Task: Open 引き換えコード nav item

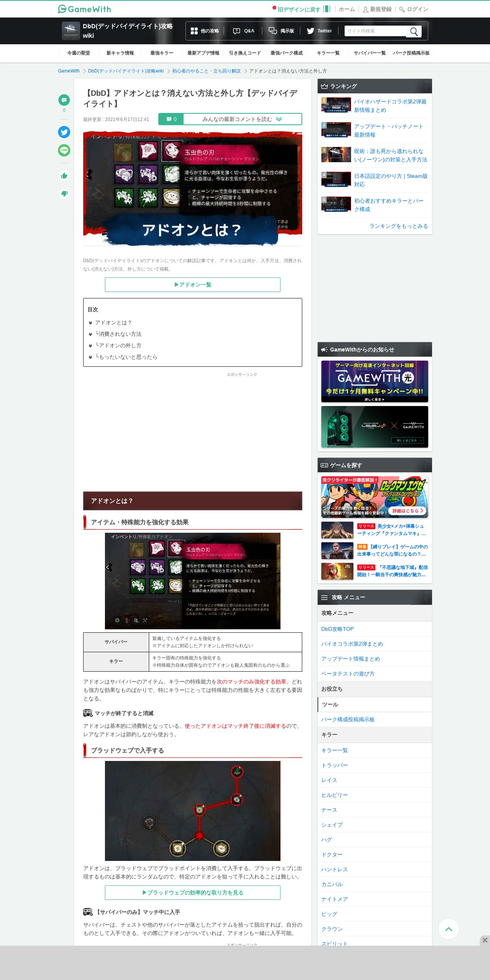Action: point(245,53)
